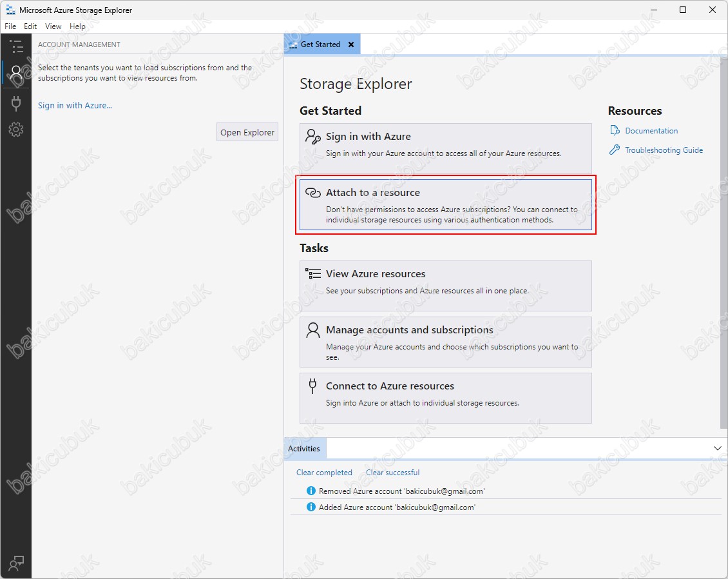The height and width of the screenshot is (579, 728).
Task: Click the Connect to Azure resources plug icon
Action: pos(313,386)
